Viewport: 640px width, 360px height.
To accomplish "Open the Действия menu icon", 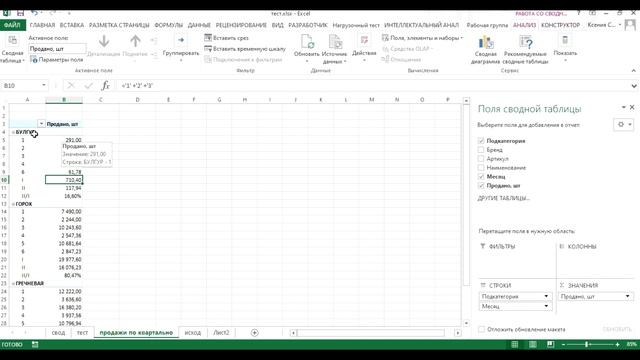I will 364,41.
